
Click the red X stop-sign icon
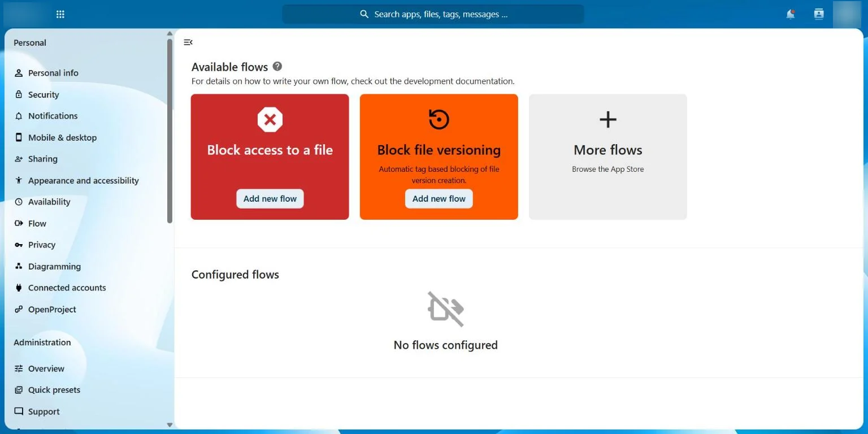[270, 120]
